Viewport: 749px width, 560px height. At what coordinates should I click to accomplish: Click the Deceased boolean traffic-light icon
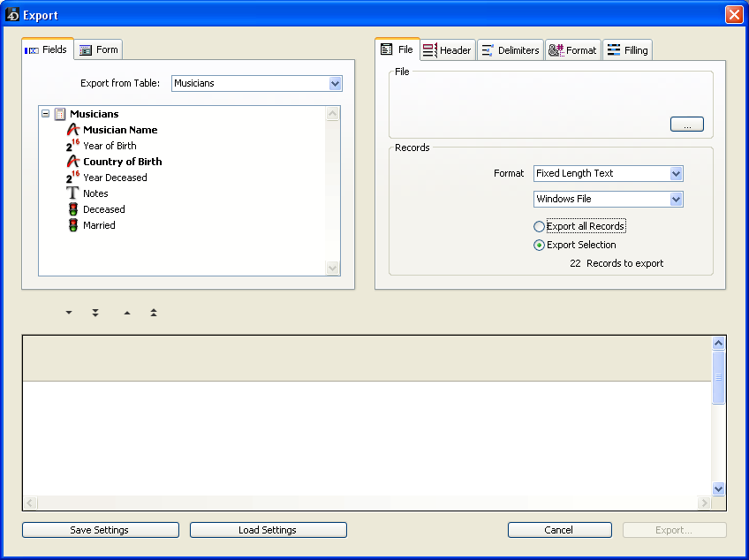(73, 209)
